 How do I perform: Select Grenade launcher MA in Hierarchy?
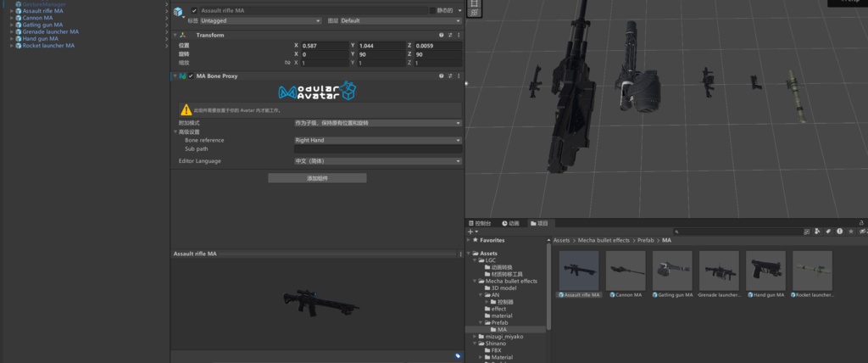(x=50, y=31)
